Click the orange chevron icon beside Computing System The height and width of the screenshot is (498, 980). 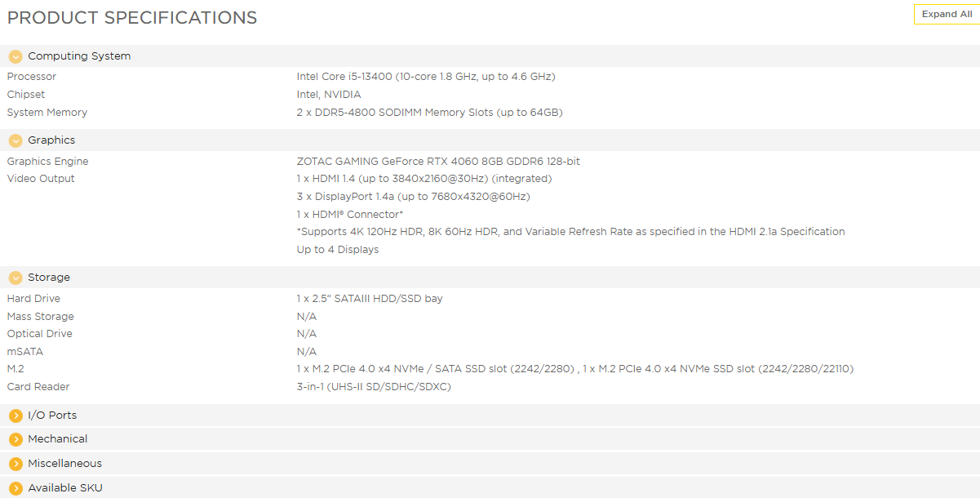(16, 56)
